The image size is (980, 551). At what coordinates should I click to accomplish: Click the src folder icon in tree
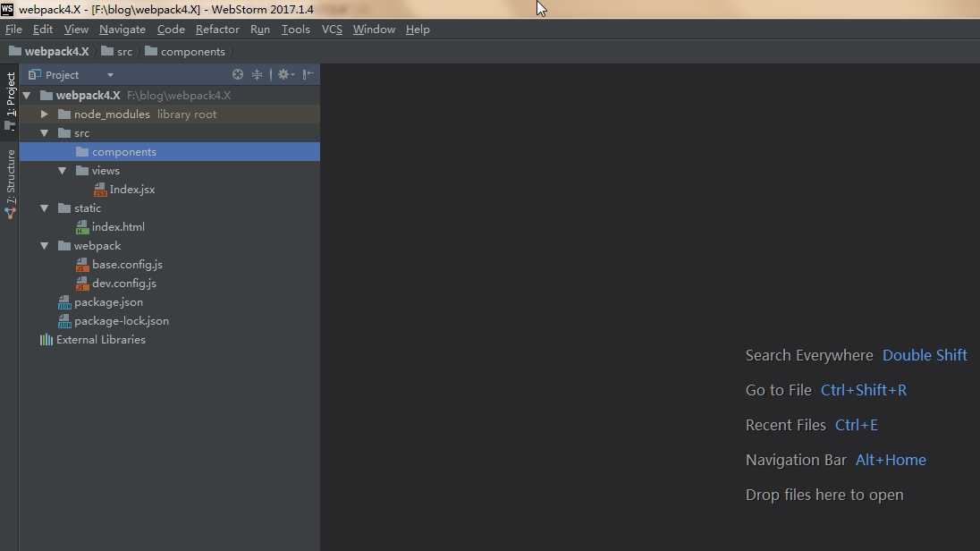tap(63, 133)
